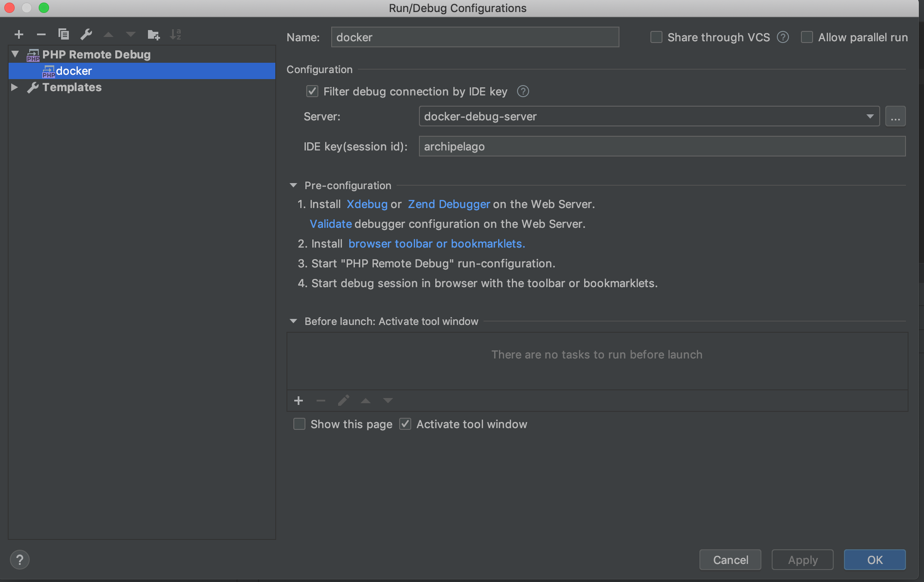The image size is (924, 582).
Task: Click the wrench Edit Templates toolbar icon
Action: click(86, 34)
